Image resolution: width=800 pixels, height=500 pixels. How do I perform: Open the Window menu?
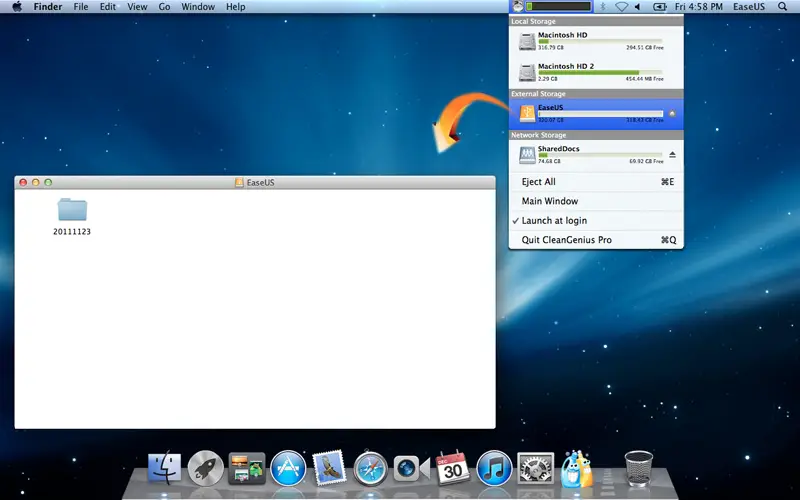[198, 7]
